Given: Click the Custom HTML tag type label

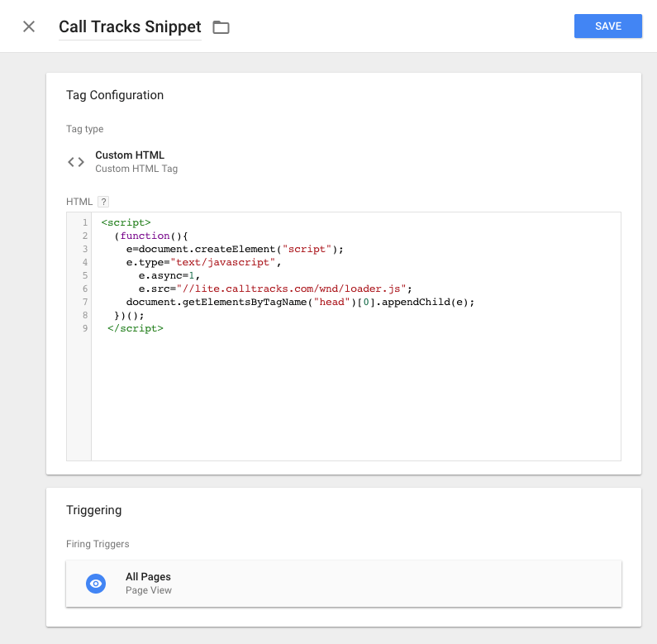Looking at the screenshot, I should click(x=130, y=155).
